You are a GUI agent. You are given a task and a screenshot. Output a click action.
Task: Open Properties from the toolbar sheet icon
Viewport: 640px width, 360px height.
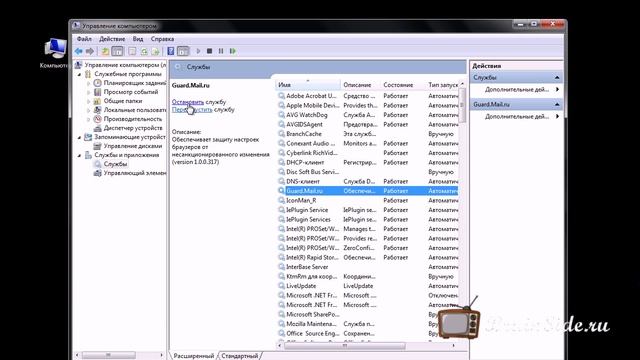point(132,51)
